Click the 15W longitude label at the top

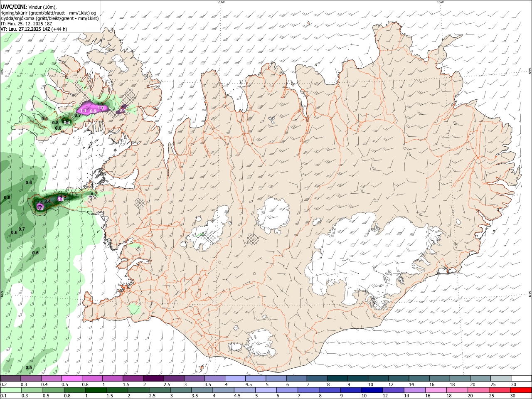click(x=440, y=2)
